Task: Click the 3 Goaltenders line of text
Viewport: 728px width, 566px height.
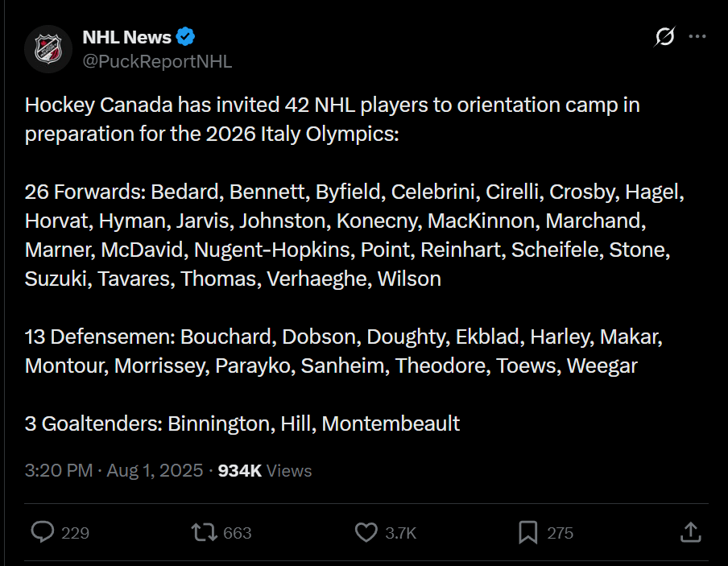Action: (242, 423)
